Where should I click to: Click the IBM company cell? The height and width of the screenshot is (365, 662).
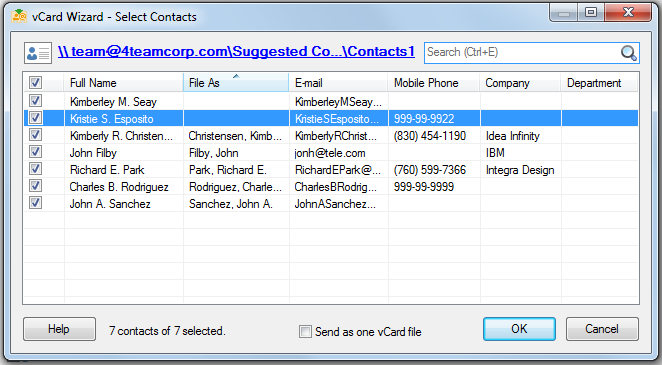521,153
